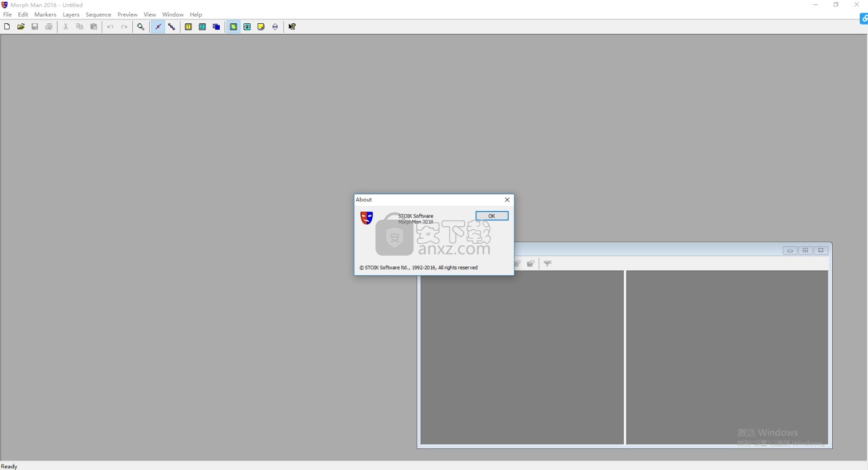Click the Print toolbar icon
This screenshot has width=868, height=470.
(x=49, y=27)
